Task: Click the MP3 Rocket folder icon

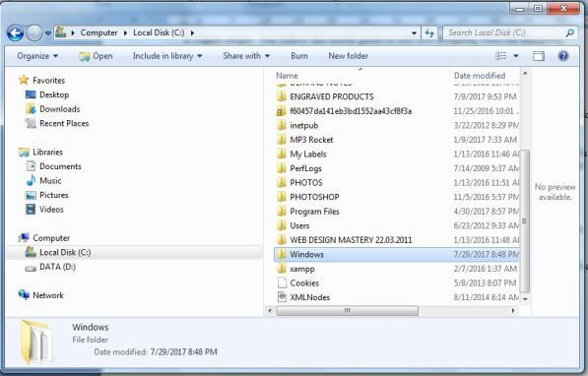Action: click(282, 140)
